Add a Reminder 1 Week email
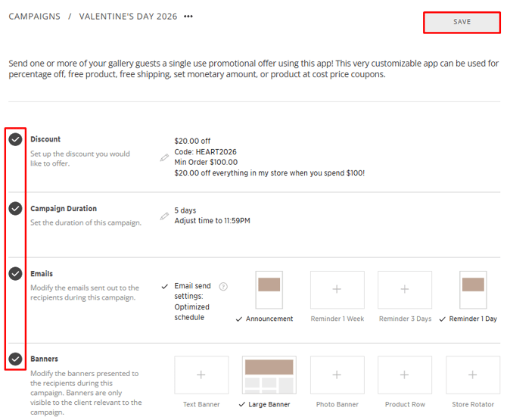 pyautogui.click(x=337, y=290)
